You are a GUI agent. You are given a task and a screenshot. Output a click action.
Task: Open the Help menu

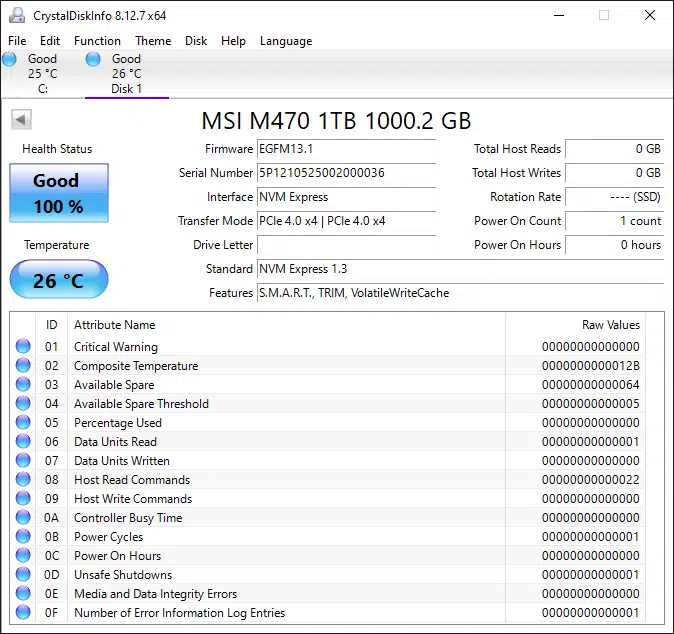point(233,41)
